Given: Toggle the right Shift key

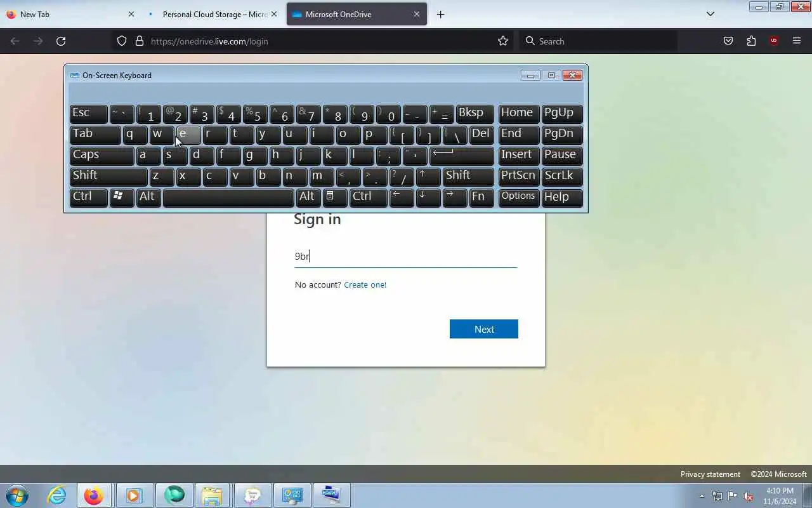Looking at the screenshot, I should coord(468,176).
